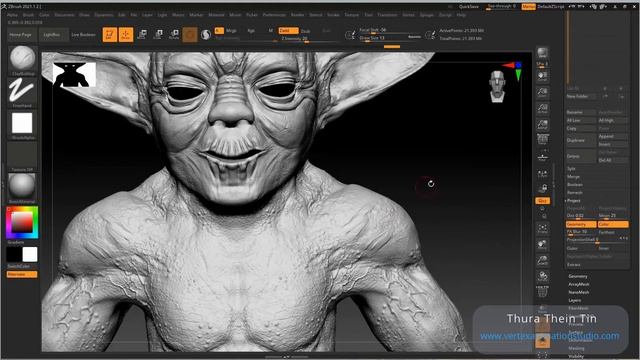Click the ZBrush logo icon in title bar
640x360 pixels.
tap(4, 7)
